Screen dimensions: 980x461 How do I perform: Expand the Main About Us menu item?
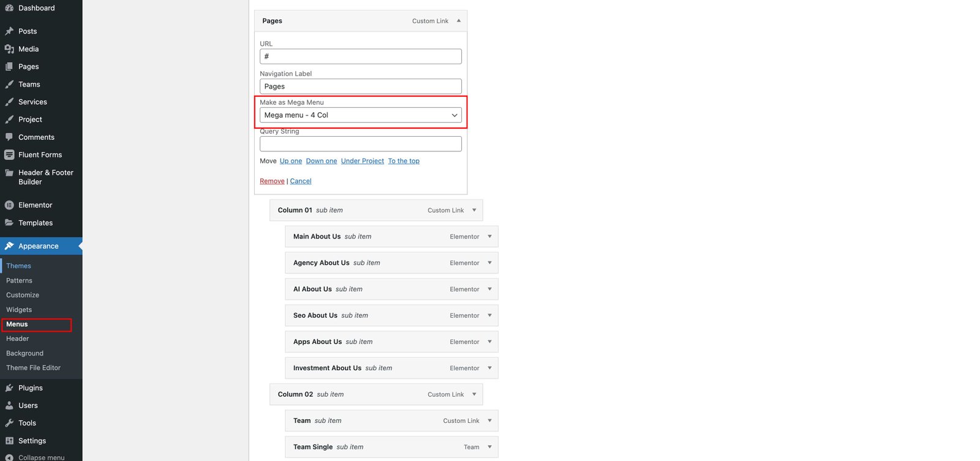tap(489, 237)
